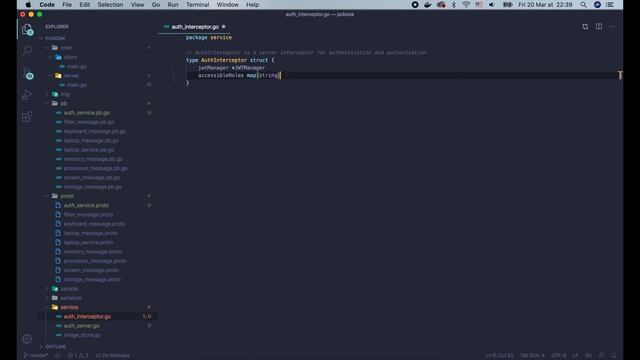Screen dimensions: 640x360
Task: Click the pb folder icon
Action: pyautogui.click(x=55, y=103)
